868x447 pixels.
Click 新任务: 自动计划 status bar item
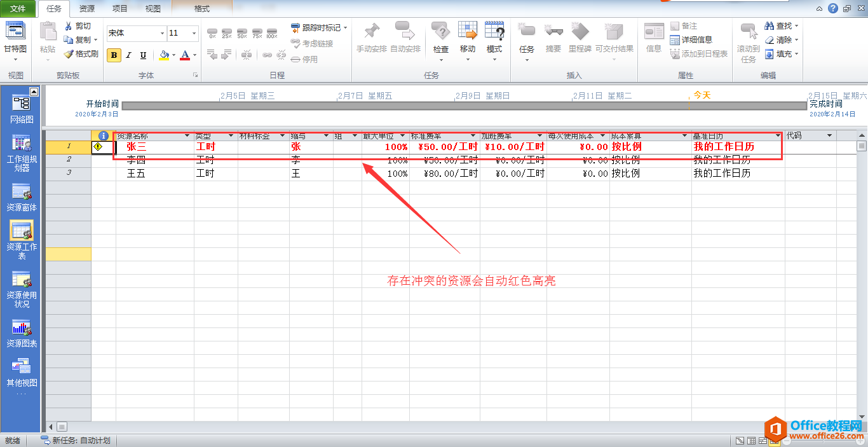coord(76,441)
